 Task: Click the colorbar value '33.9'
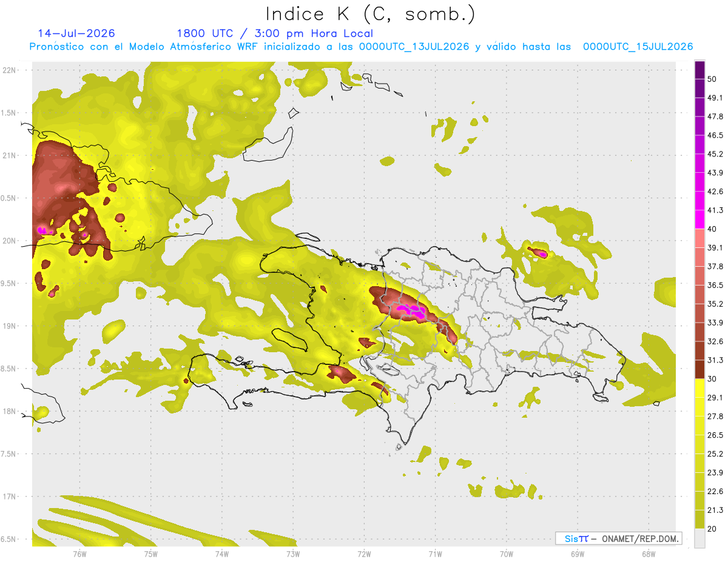pos(715,323)
